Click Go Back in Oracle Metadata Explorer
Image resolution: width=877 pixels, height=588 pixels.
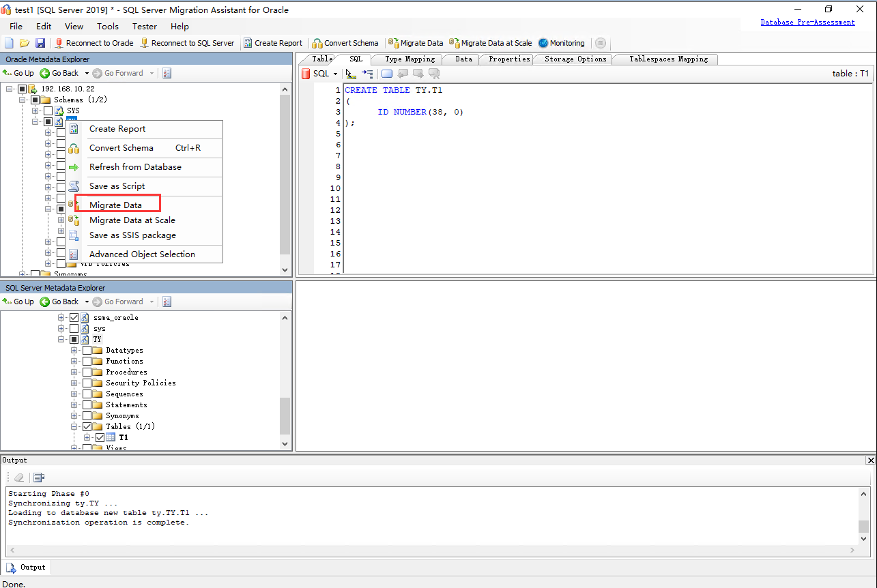pyautogui.click(x=59, y=73)
